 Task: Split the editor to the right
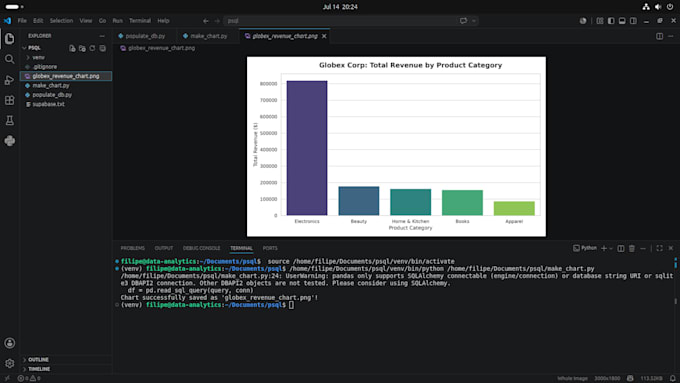(659, 36)
